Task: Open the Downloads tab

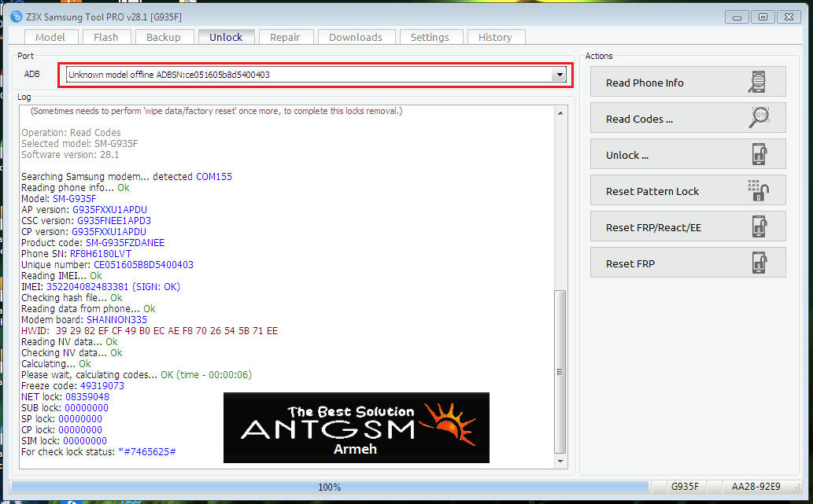Action: 356,37
